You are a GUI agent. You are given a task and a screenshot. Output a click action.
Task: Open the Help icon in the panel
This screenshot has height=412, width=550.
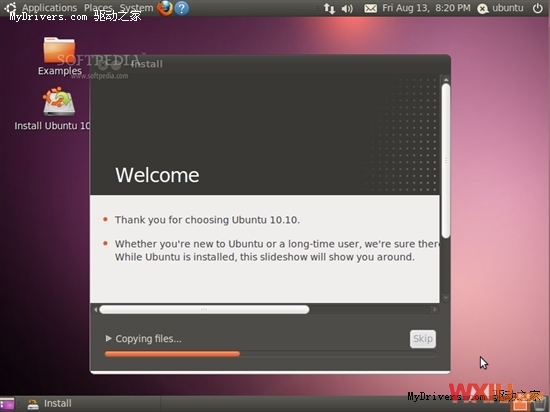182,8
